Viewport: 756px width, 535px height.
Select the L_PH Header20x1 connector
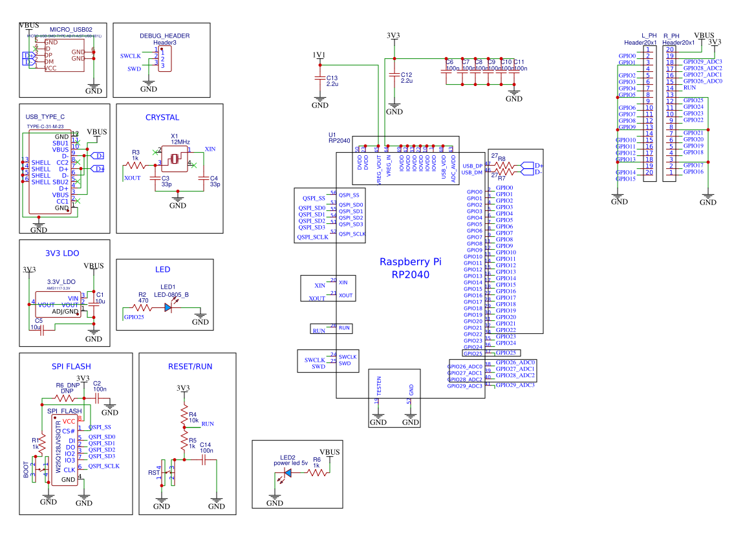[x=649, y=114]
